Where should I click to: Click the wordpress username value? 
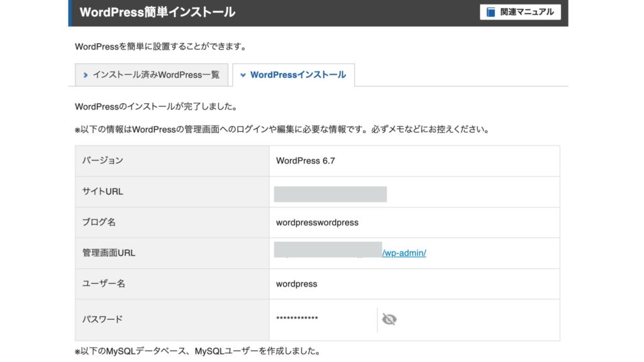(x=296, y=284)
